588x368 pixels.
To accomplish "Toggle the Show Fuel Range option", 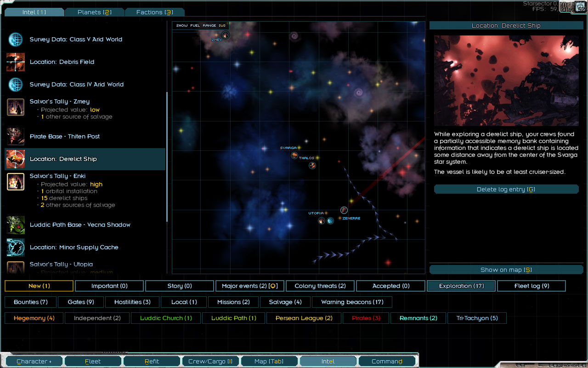I will click(201, 25).
